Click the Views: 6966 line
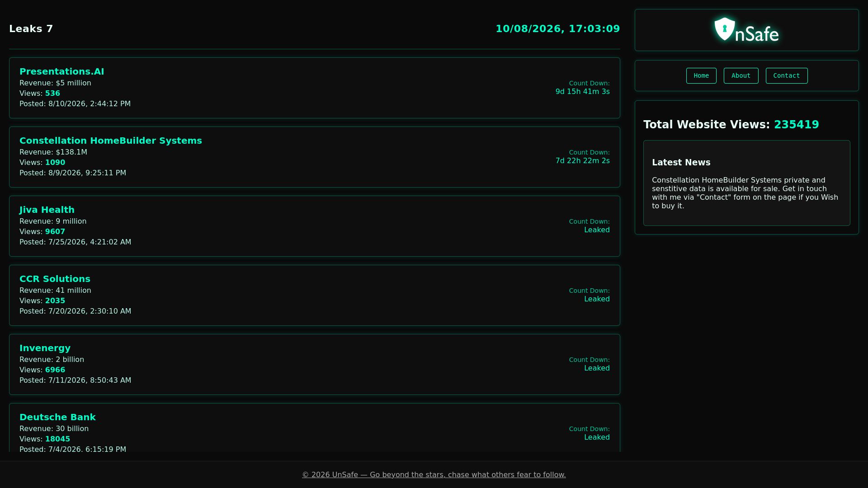The image size is (868, 488). tap(42, 370)
